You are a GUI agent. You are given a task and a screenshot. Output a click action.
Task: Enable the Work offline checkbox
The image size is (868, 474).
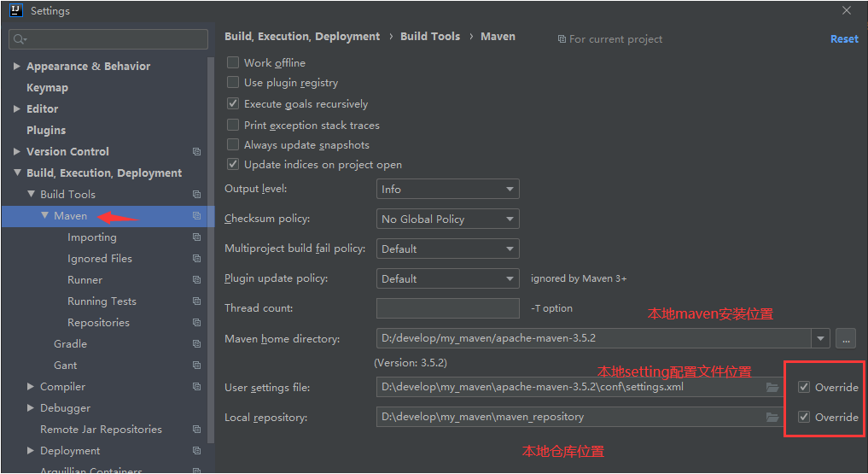pos(233,62)
